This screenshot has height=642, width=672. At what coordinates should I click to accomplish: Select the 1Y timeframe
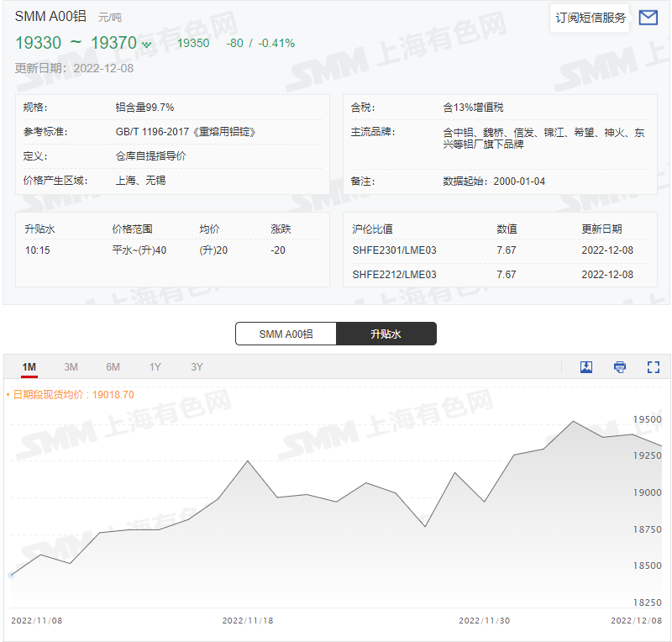point(155,367)
